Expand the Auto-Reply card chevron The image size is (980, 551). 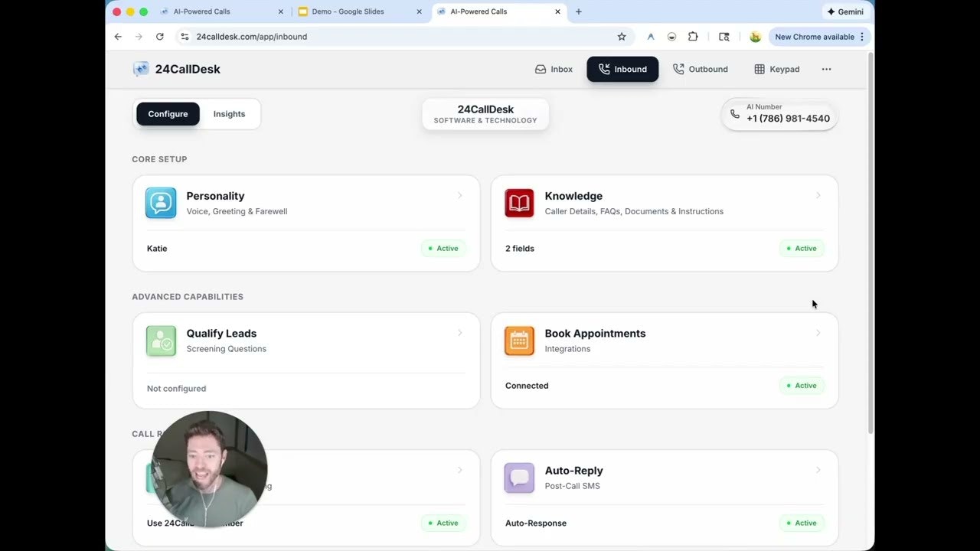tap(818, 470)
